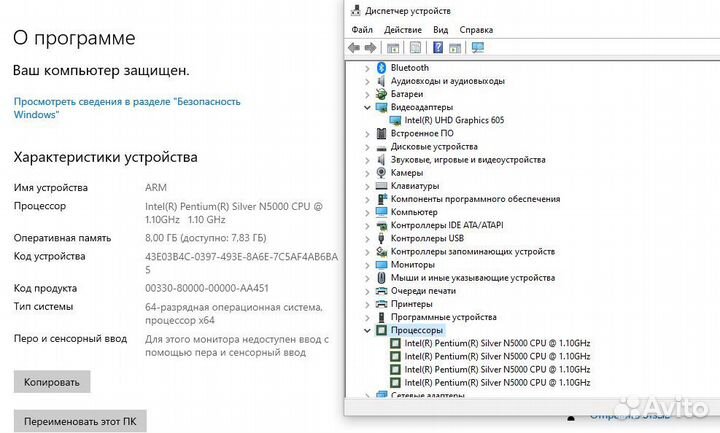
Task: Click the Процессоры category icon
Action: 381,330
